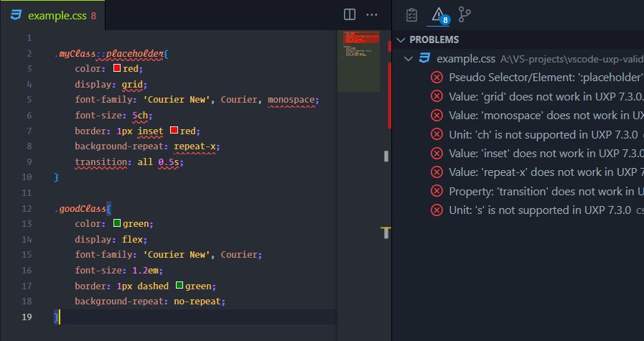The image size is (644, 341).
Task: Open problem: Value 'inset' does not work
Action: [x=546, y=153]
